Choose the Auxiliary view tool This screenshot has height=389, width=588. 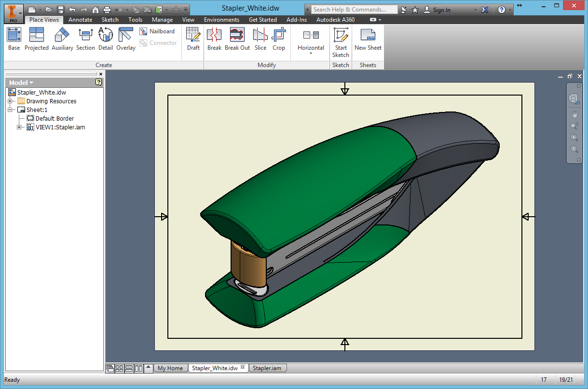pyautogui.click(x=62, y=39)
